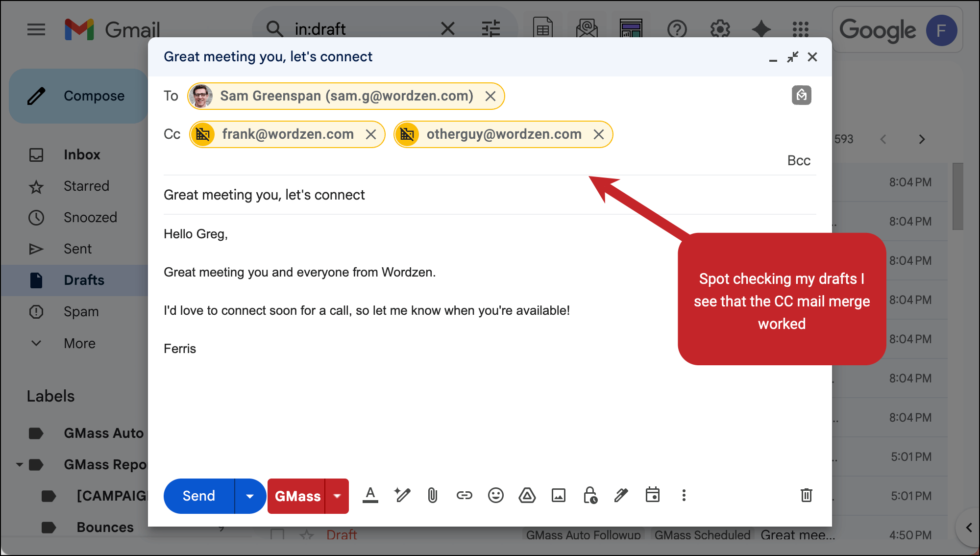Open the Inbox folder
Viewport: 980px width, 556px height.
click(x=81, y=154)
